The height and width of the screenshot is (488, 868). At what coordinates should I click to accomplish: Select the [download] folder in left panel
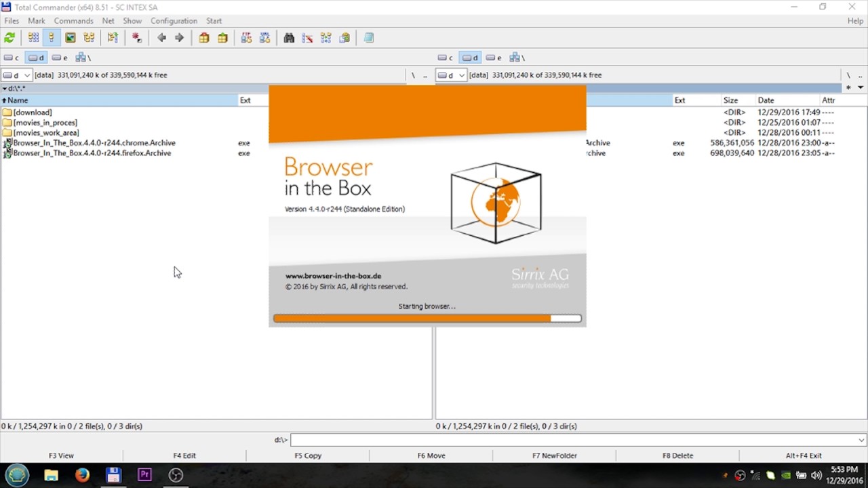(x=33, y=113)
